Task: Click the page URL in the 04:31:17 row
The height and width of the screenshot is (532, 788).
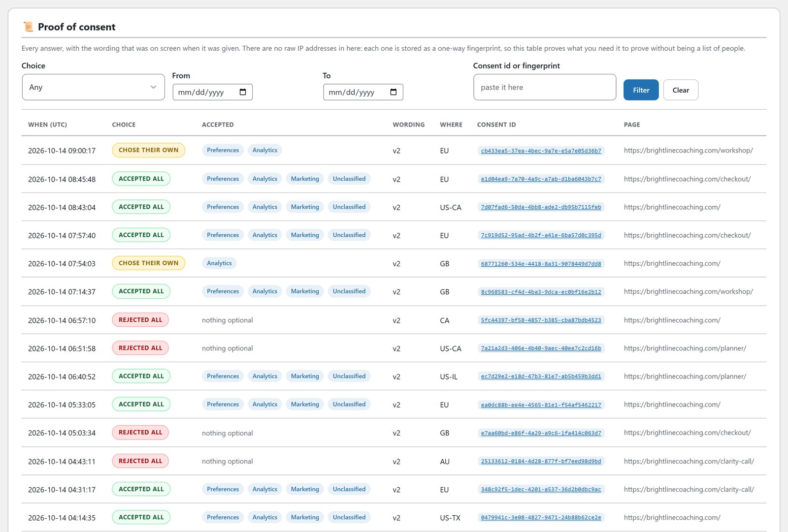Action: pos(689,490)
